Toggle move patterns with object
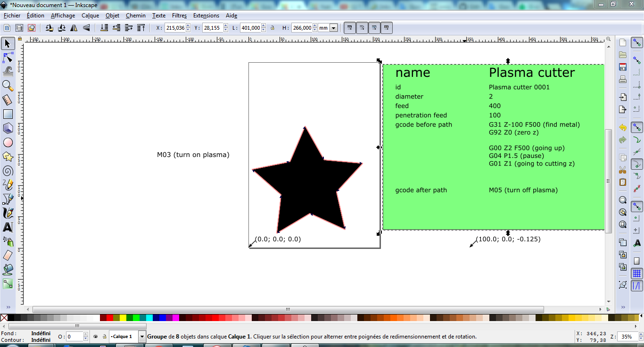Viewport: 644px width, 347px height. (386, 28)
